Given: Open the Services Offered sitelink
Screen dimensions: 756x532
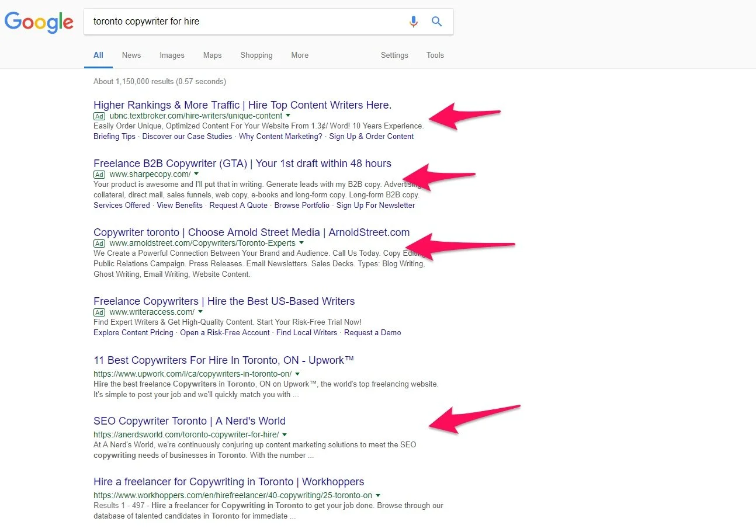Looking at the screenshot, I should [122, 205].
